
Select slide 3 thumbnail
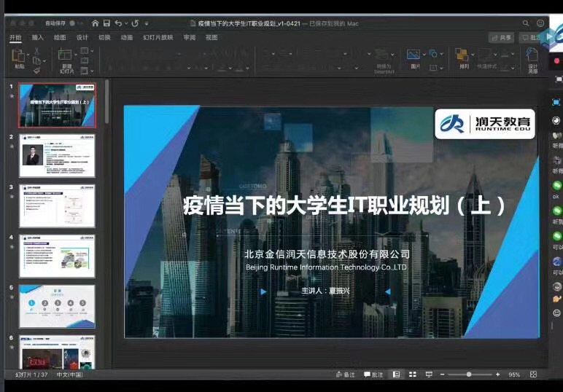point(57,206)
